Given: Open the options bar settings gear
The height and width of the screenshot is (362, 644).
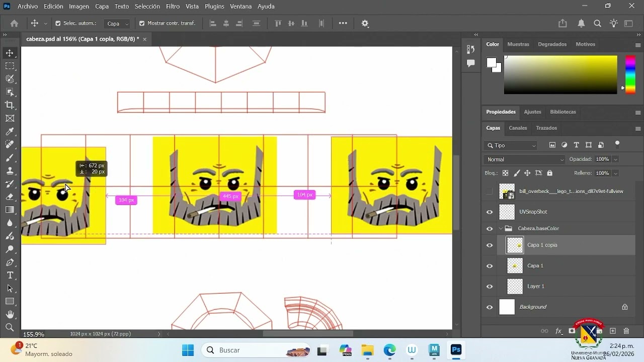Looking at the screenshot, I should pyautogui.click(x=365, y=23).
